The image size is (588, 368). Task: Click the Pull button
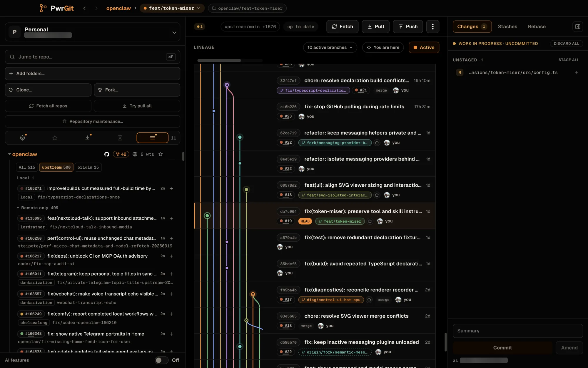[375, 26]
